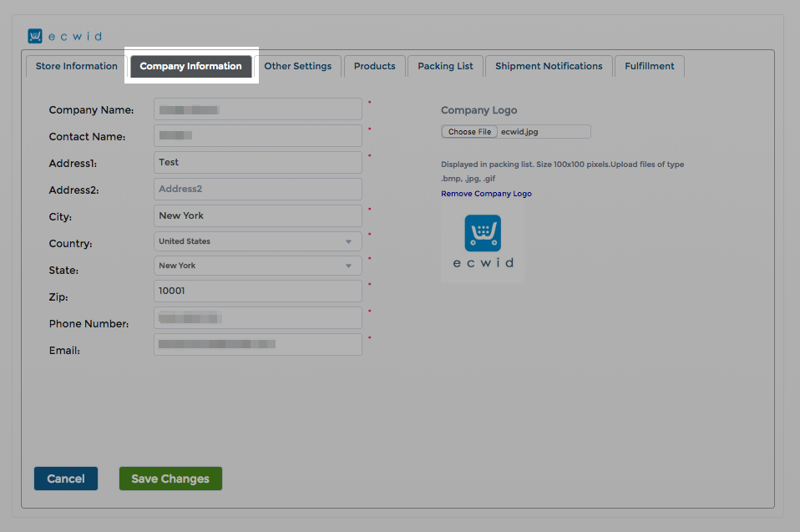Viewport: 800px width, 532px height.
Task: Click the ecwid company logo preview thumbnail
Action: click(x=483, y=241)
